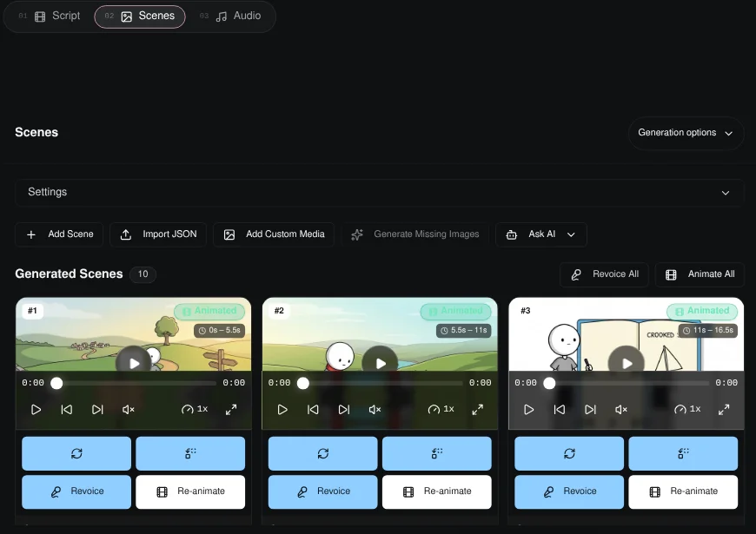Skip to next in scene #3 player
The width and height of the screenshot is (756, 534).
(590, 410)
